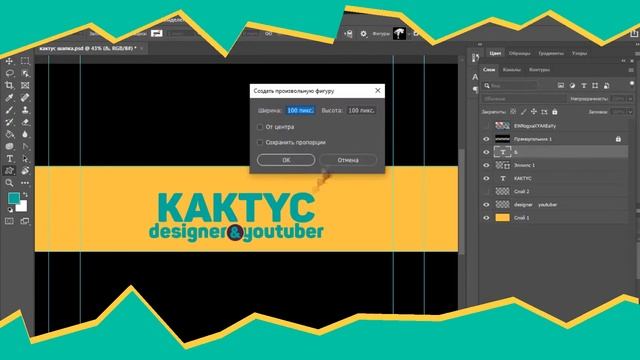Show the Слой 2 layer
This screenshot has height=360, width=640.
pyautogui.click(x=486, y=191)
